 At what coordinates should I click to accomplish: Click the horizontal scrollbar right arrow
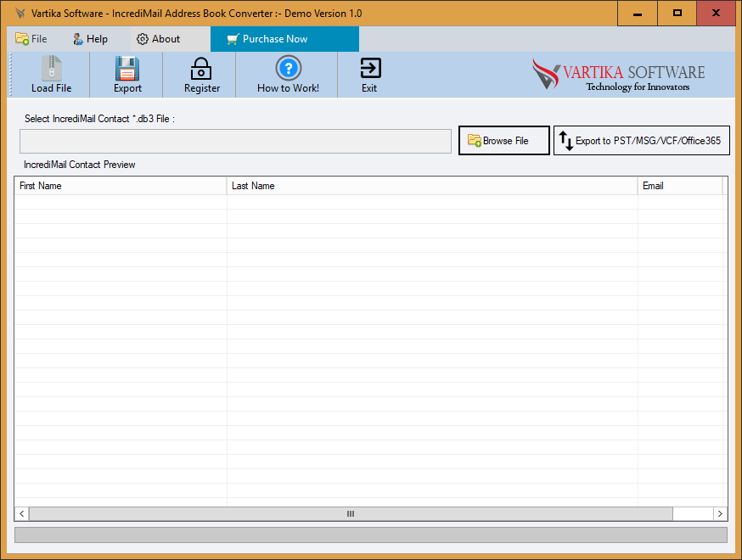tap(720, 513)
